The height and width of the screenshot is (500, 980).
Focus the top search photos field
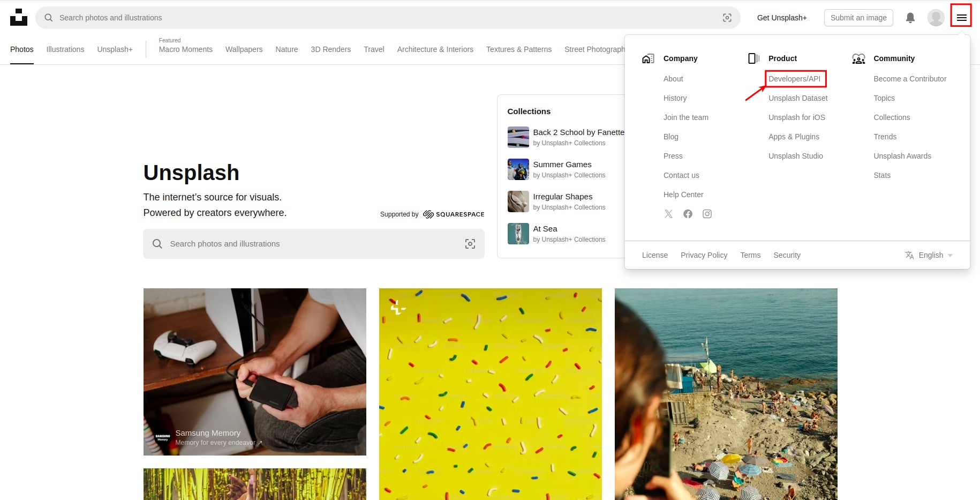click(388, 18)
